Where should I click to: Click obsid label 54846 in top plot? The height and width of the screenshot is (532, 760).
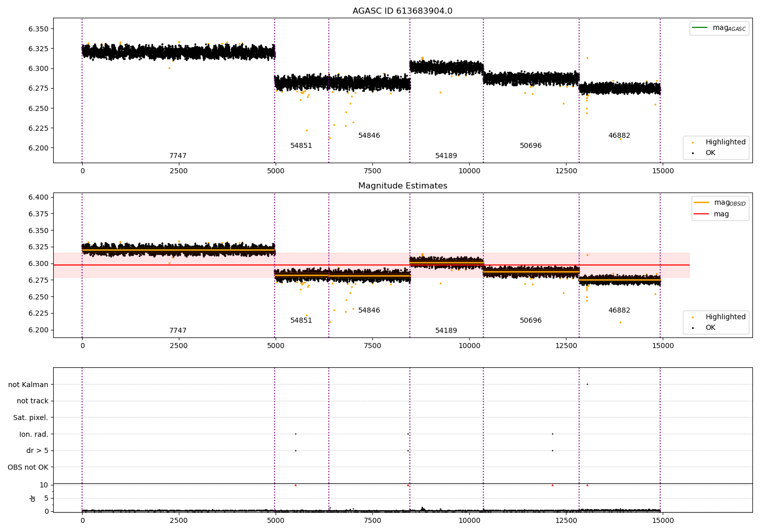(369, 136)
